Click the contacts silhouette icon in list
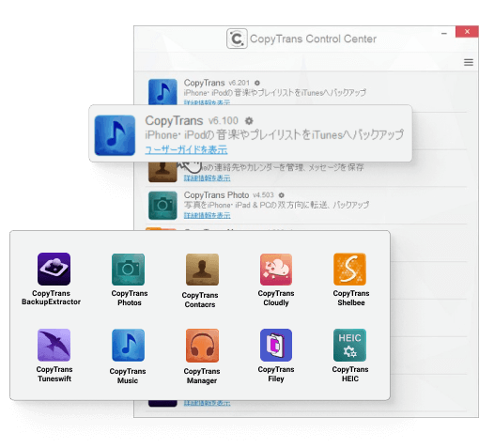 (x=162, y=172)
